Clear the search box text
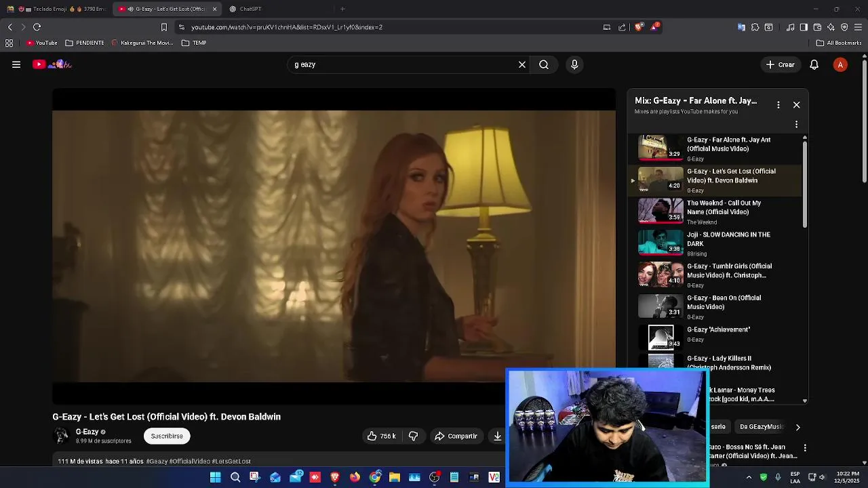 point(522,64)
